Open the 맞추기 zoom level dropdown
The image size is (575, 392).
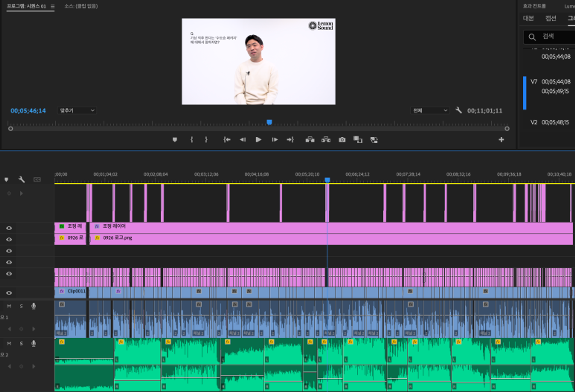77,111
